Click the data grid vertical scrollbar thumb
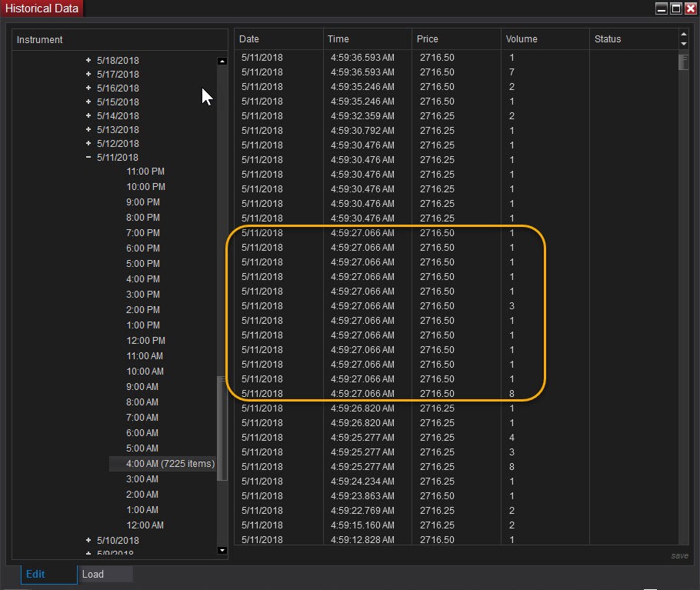700x590 pixels. click(x=683, y=62)
